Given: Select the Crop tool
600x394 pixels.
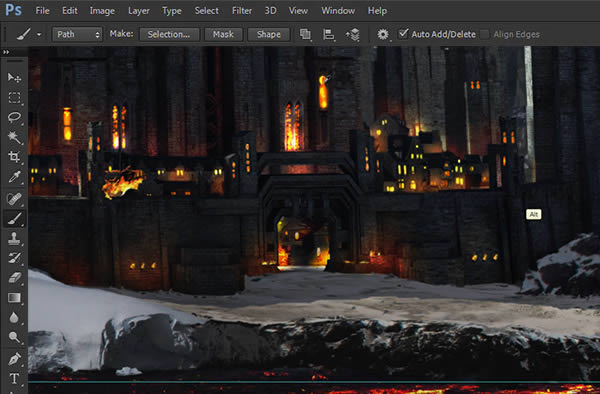Looking at the screenshot, I should (x=14, y=156).
